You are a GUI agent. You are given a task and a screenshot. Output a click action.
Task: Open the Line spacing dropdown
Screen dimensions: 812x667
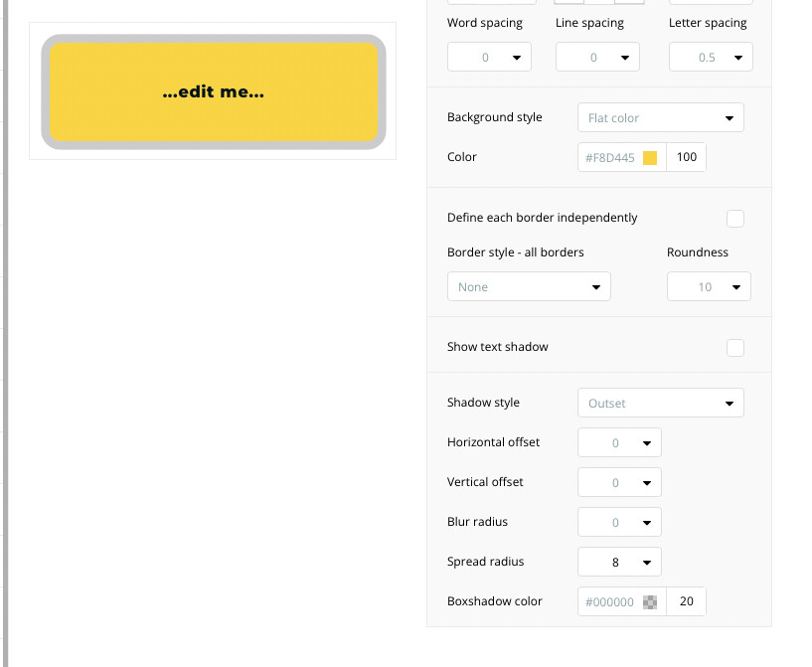click(x=596, y=58)
